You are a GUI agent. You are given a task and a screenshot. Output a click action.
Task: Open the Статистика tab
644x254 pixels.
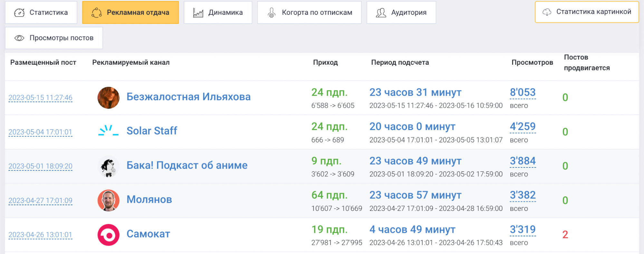click(x=41, y=13)
